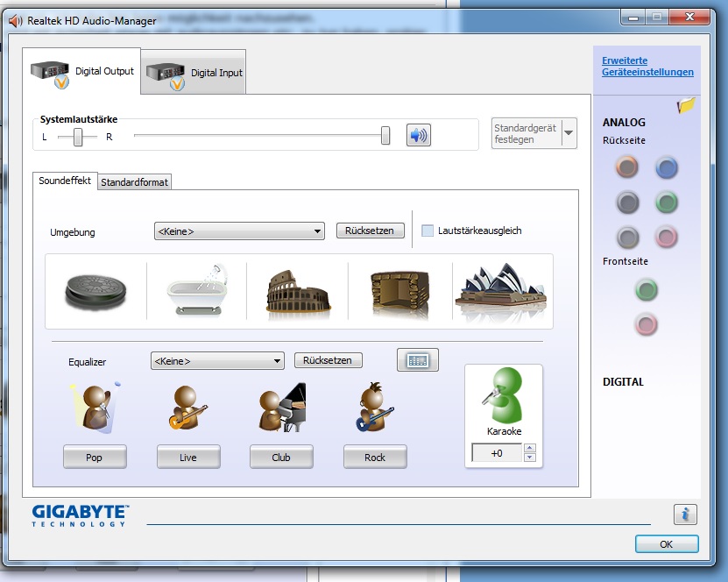Click the GIGABYTE Technology logo

[80, 515]
